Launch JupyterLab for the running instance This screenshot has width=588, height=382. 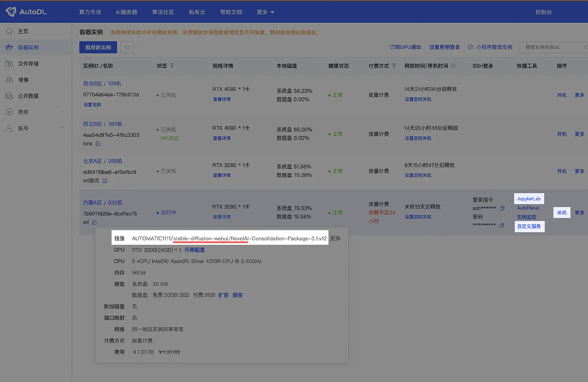pyautogui.click(x=529, y=199)
